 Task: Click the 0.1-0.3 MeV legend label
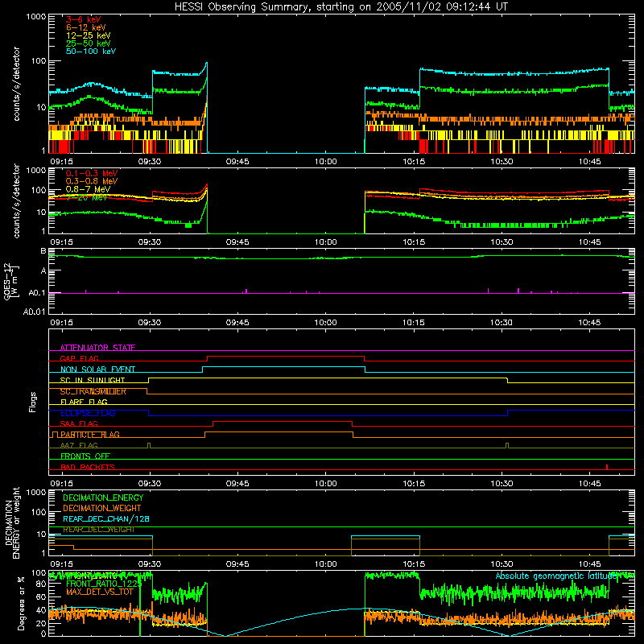tap(92, 173)
